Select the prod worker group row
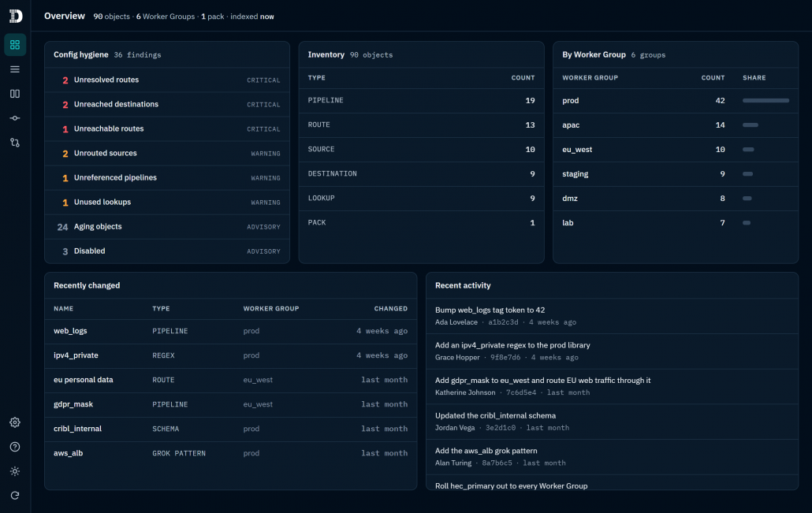The height and width of the screenshot is (513, 812). tap(676, 100)
